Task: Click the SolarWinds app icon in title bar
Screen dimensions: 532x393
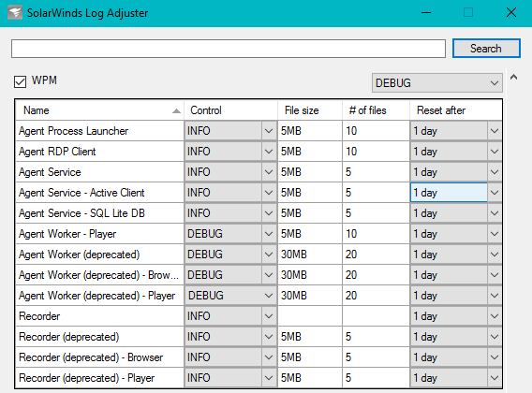Action: (15, 13)
